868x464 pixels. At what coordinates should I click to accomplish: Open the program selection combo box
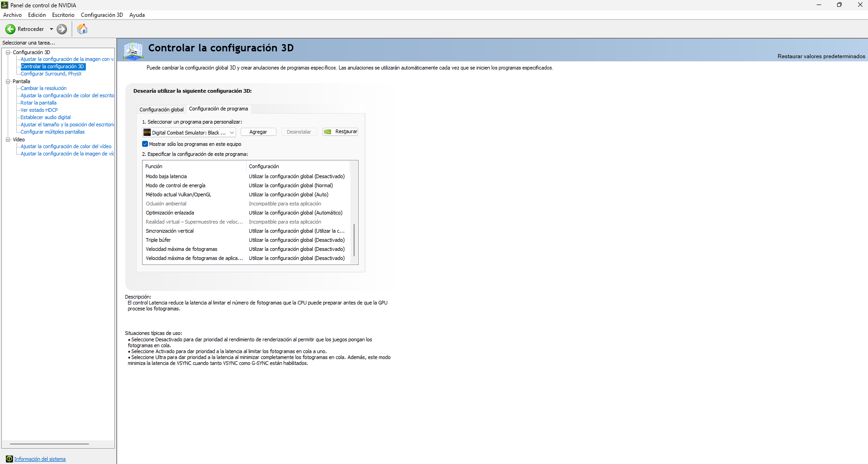pos(189,132)
